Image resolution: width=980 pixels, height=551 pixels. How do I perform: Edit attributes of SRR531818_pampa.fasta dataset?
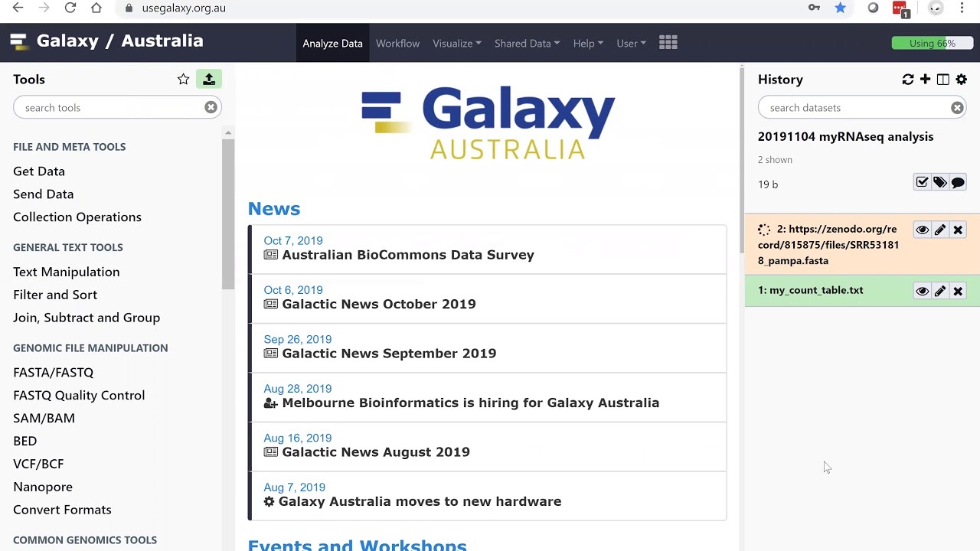(939, 230)
